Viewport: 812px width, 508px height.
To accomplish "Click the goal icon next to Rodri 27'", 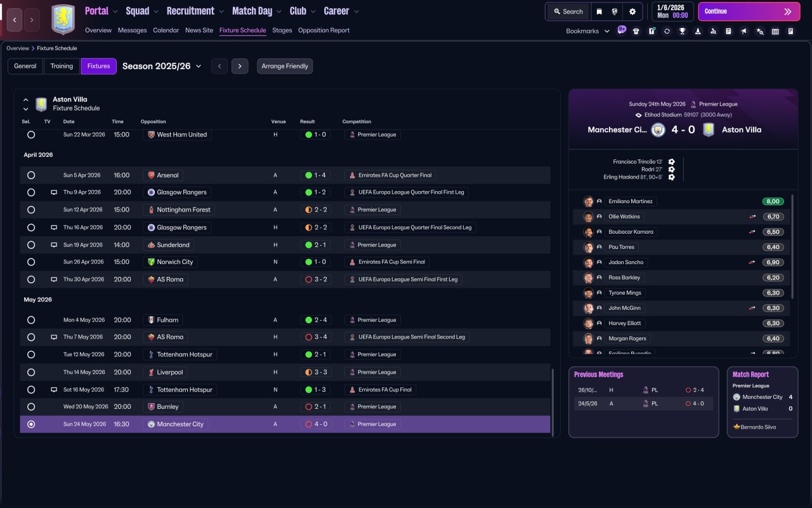I will coord(671,170).
